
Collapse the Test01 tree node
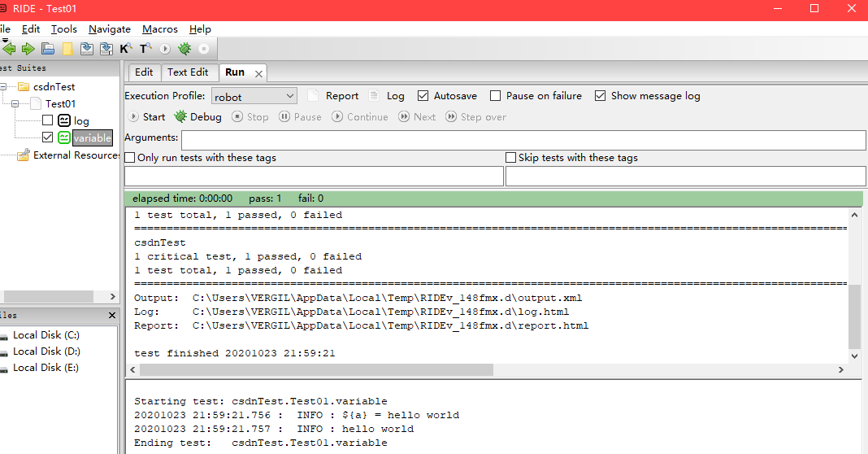[15, 103]
